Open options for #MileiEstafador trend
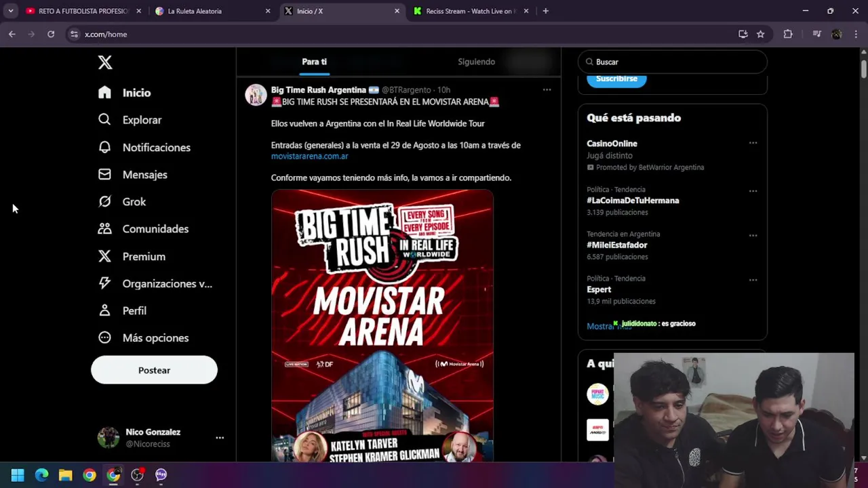868x488 pixels. (x=753, y=235)
